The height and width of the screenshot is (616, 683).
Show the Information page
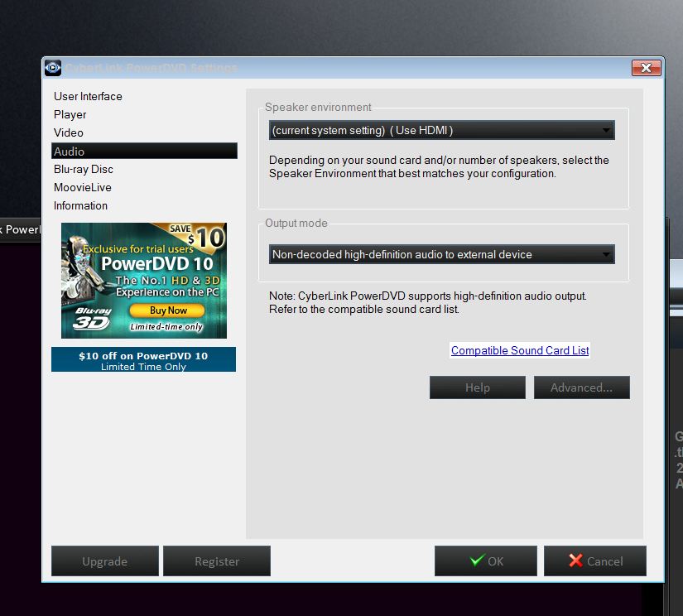coord(80,205)
